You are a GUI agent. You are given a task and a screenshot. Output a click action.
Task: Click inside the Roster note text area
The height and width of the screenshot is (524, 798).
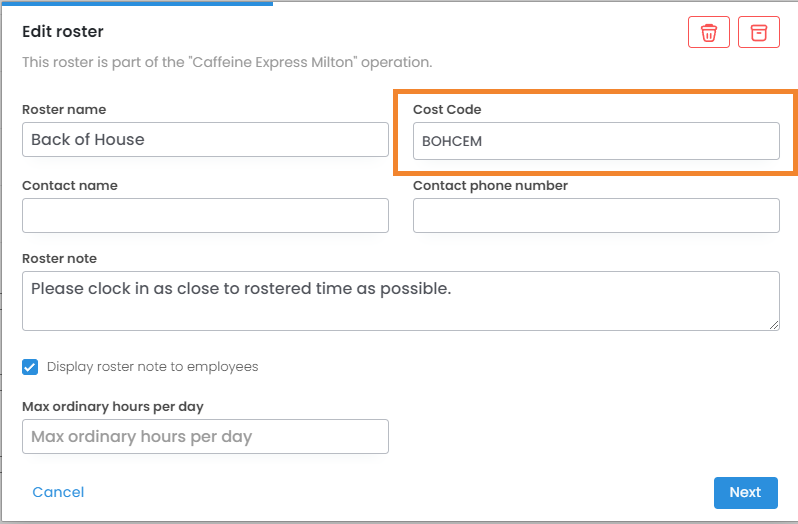click(400, 300)
